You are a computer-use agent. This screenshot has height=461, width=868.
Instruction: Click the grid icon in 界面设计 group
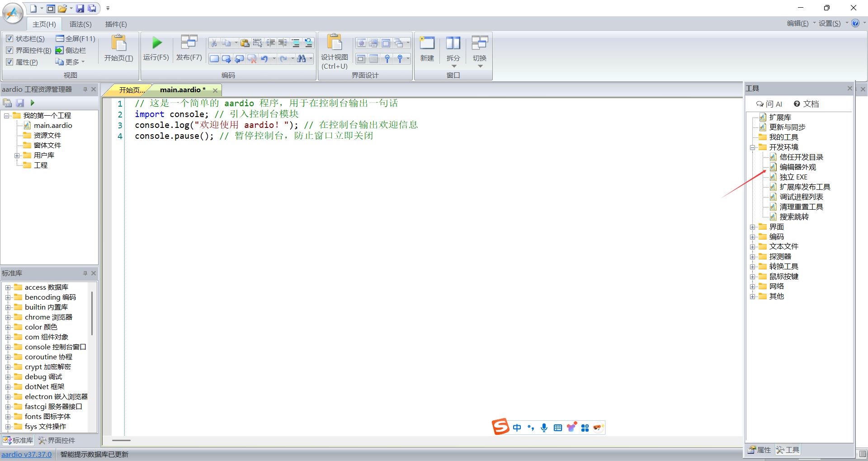coord(373,59)
